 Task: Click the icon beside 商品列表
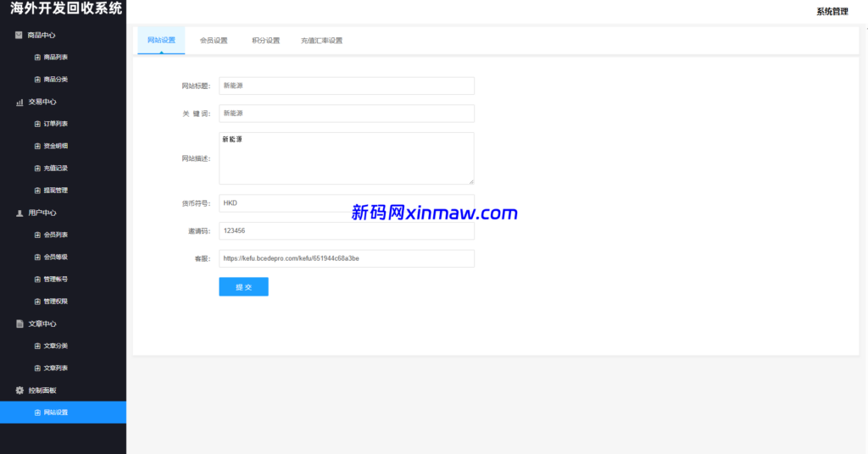pyautogui.click(x=37, y=58)
